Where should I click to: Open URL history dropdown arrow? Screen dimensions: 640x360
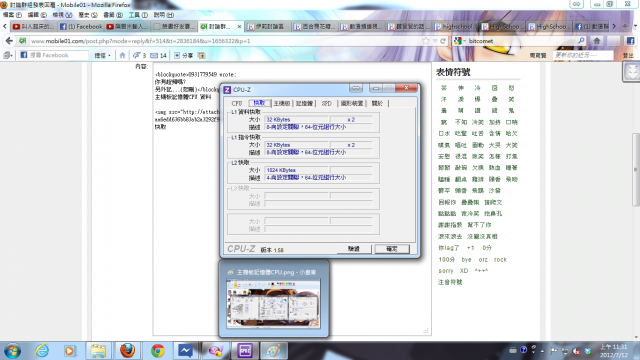(435, 41)
